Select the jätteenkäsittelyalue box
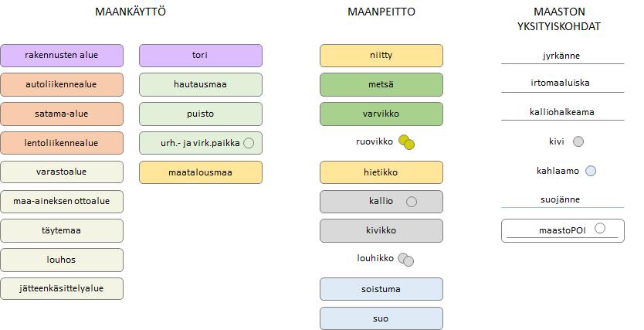644x330 pixels. point(62,288)
